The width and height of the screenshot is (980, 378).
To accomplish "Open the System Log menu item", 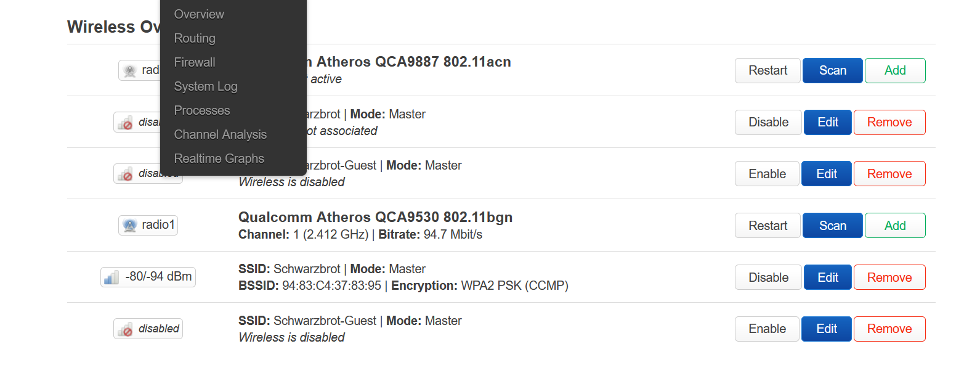I will point(206,86).
